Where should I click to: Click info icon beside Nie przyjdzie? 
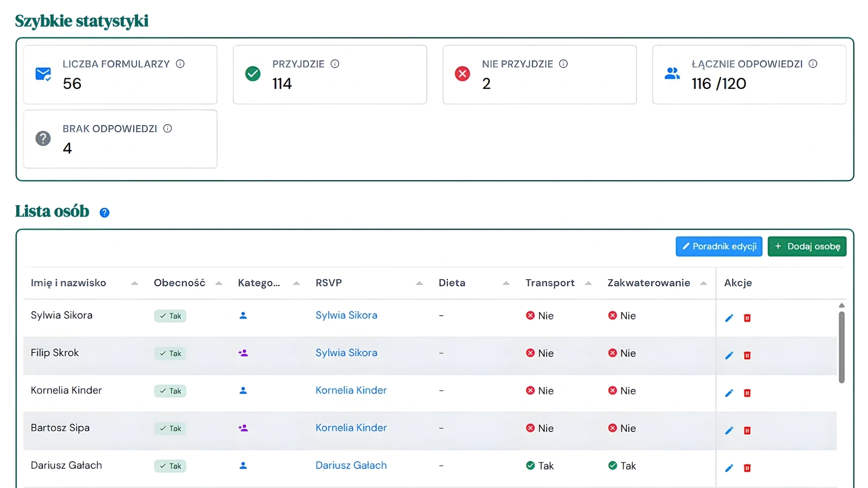click(x=563, y=64)
